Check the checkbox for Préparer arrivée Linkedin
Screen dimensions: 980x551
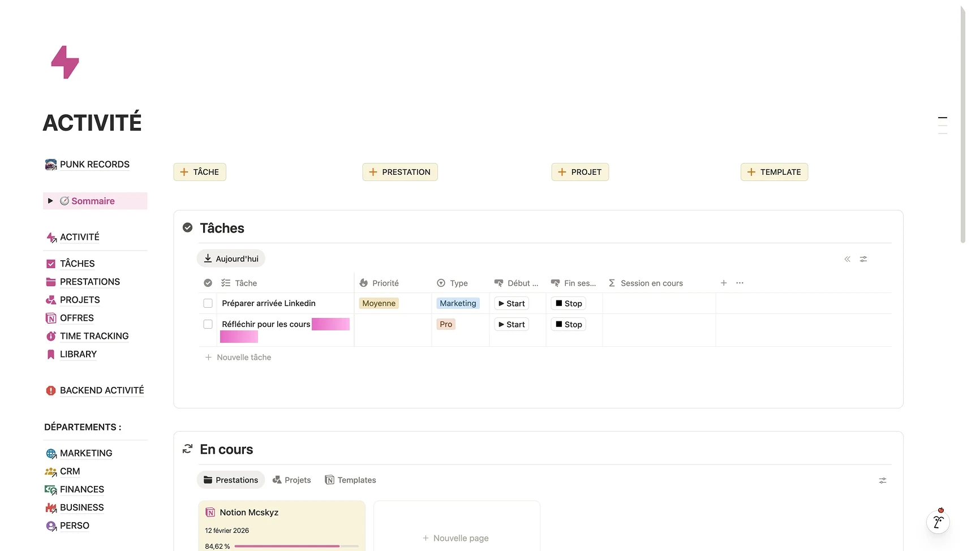pyautogui.click(x=208, y=303)
